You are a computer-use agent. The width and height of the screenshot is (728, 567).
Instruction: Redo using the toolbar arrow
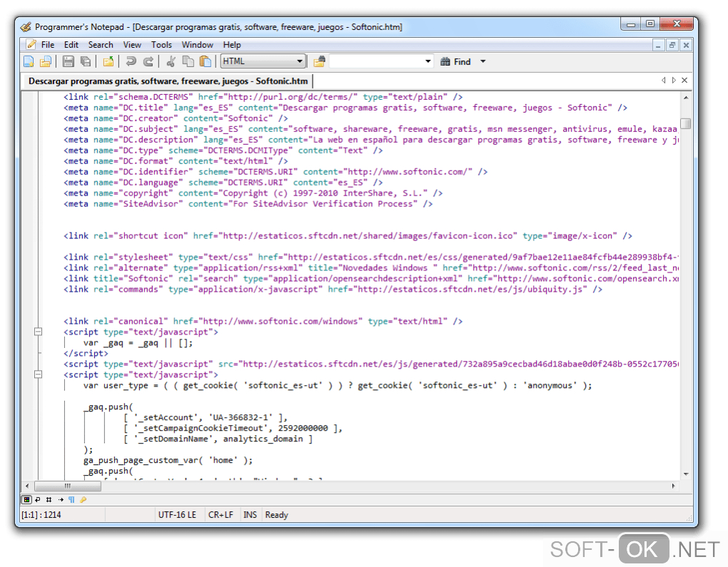click(148, 62)
